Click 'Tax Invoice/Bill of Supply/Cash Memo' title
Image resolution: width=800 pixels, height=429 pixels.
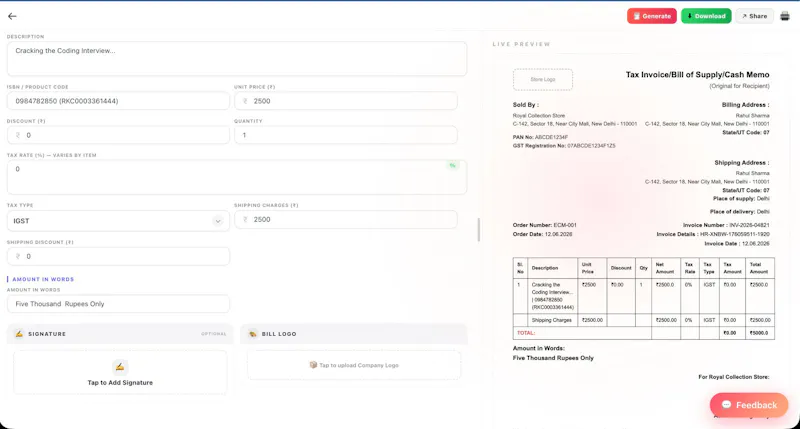pos(697,74)
